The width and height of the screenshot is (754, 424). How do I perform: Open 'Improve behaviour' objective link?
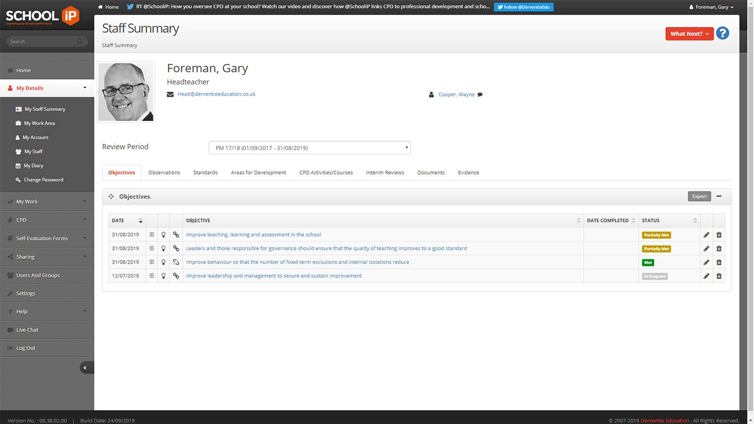pyautogui.click(x=297, y=262)
